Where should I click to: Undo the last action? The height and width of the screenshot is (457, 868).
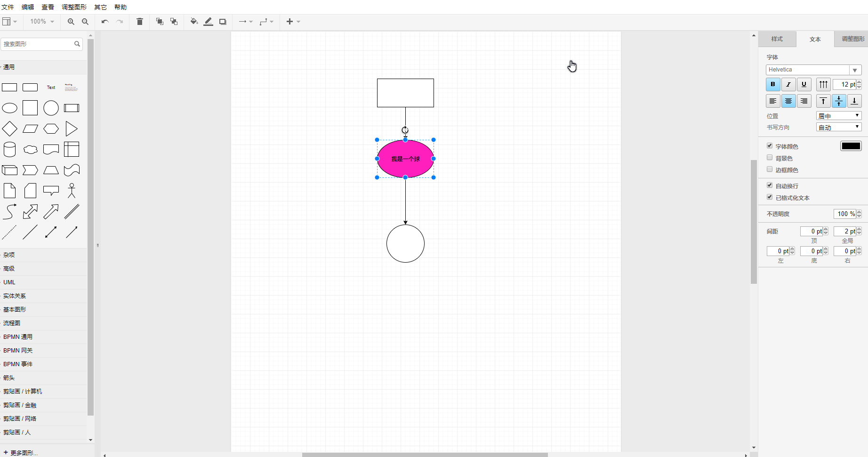point(105,22)
